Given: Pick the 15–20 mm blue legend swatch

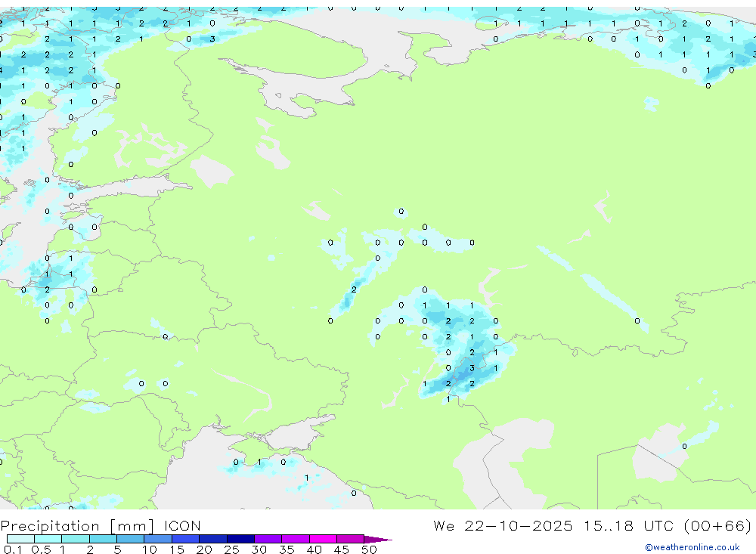Looking at the screenshot, I should [186, 539].
